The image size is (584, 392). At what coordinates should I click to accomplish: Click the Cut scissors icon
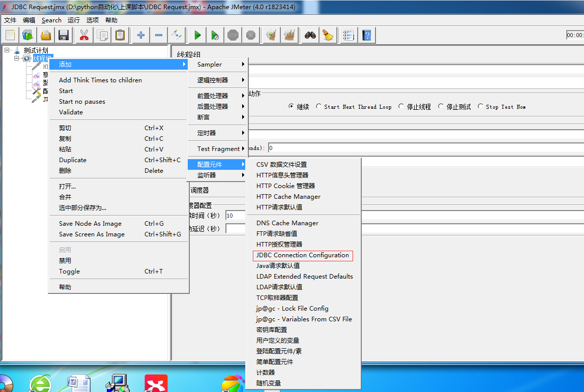click(x=84, y=36)
